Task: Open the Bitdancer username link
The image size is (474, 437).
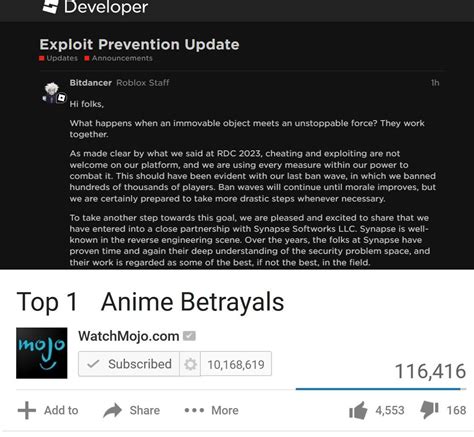Action: (91, 83)
